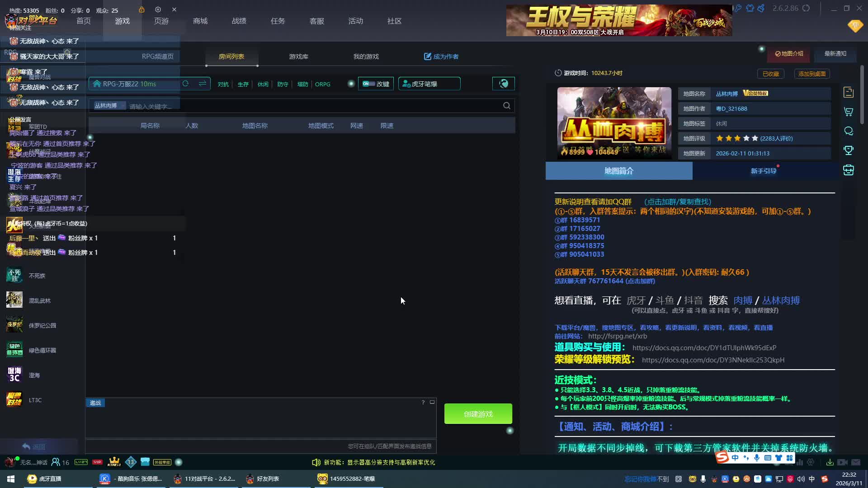Open the 商城 menu item

tap(200, 21)
